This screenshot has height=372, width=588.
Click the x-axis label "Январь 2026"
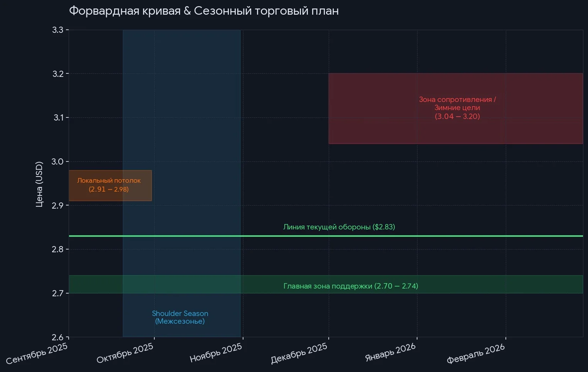[390, 352]
